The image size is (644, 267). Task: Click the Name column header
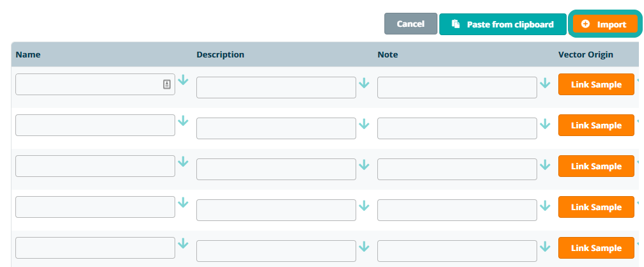tap(28, 54)
